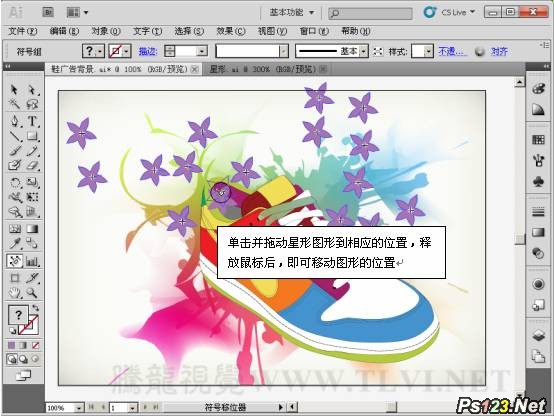The width and height of the screenshot is (554, 416).
Task: Open the stroke weight dropdown
Action: pos(202,52)
